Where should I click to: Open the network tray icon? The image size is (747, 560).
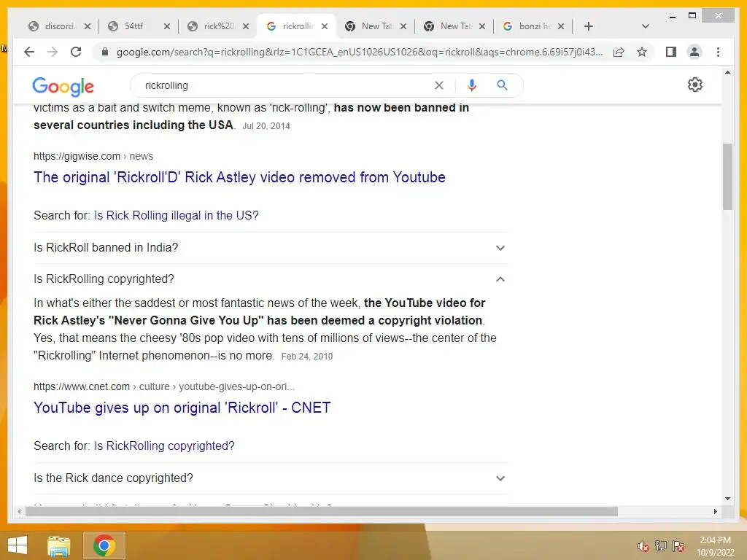(661, 545)
